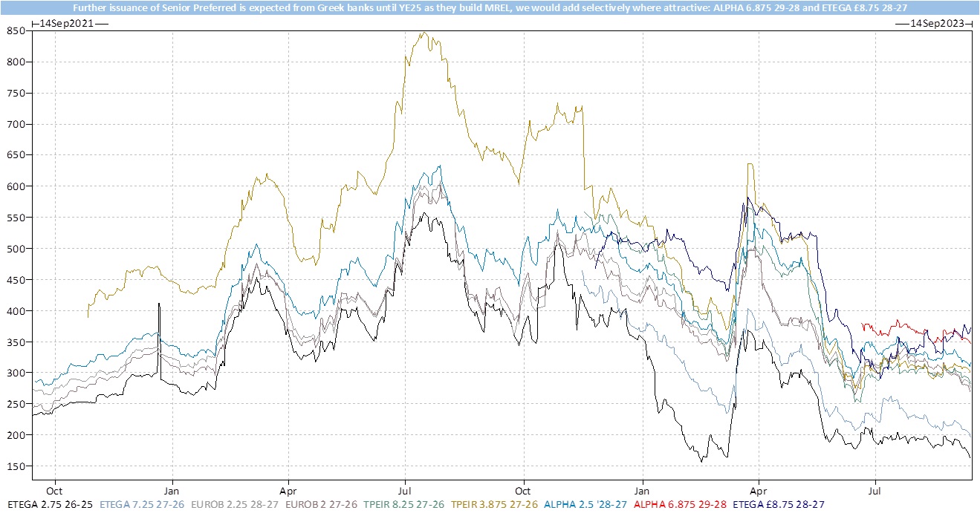Click the 150 y-axis label
Screen dimensions: 980x519
click(x=17, y=466)
